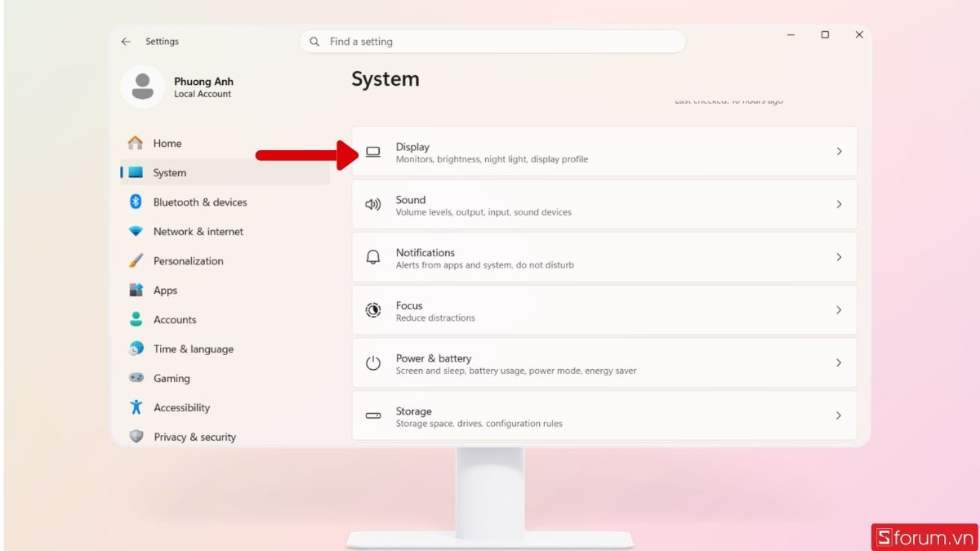The image size is (980, 551).
Task: Open Home in the sidebar
Action: (x=167, y=143)
